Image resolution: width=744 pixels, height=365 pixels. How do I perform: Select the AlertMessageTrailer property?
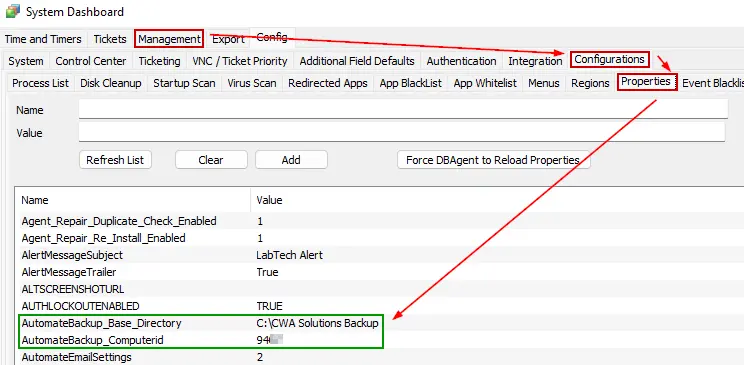[380, 272]
